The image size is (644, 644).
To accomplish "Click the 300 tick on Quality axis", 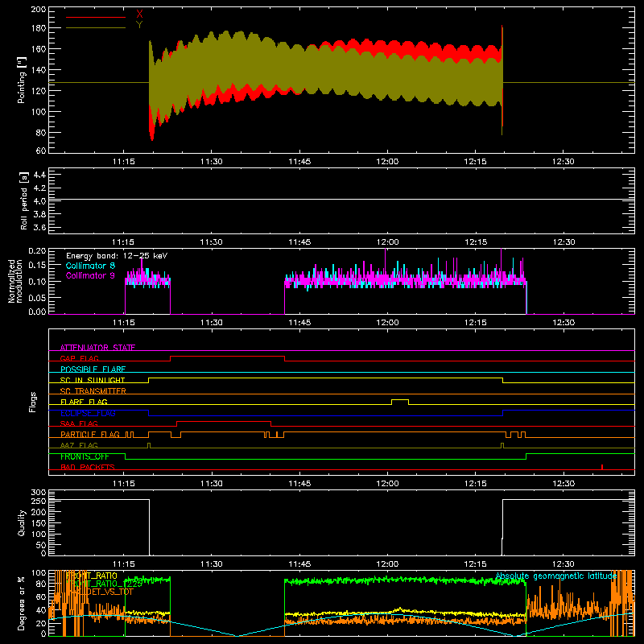I will [39, 493].
